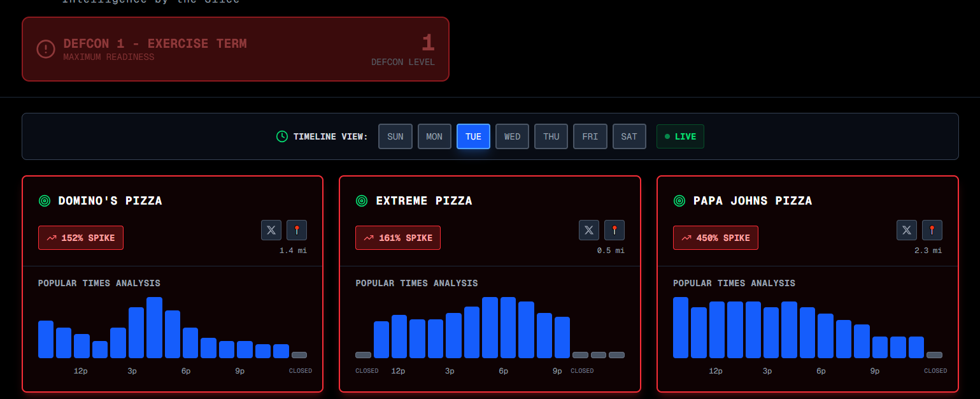Click tallest bar in Domino's popular times chart
The width and height of the screenshot is (980, 399).
click(x=155, y=328)
